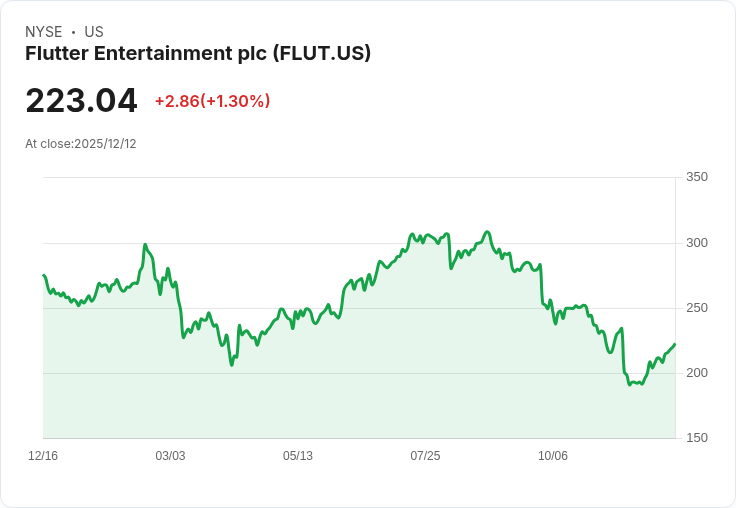Click the chart line's final rightmost point
Viewport: 736px width, 508px height.
point(675,344)
